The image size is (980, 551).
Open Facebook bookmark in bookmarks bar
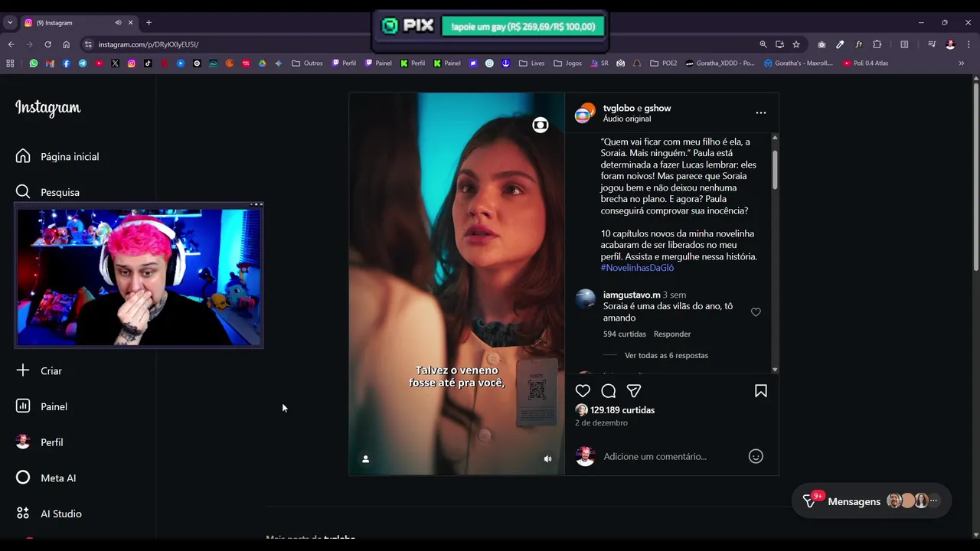(67, 64)
